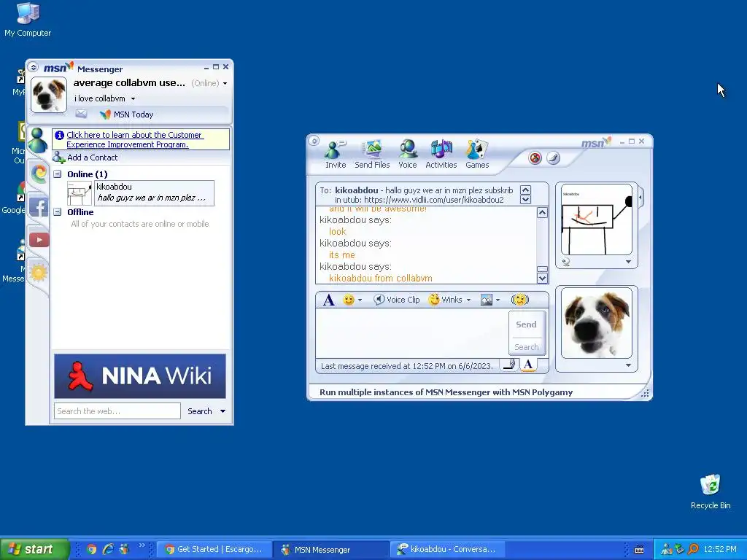
Task: Open the (Online) status dropdown
Action: (x=209, y=83)
